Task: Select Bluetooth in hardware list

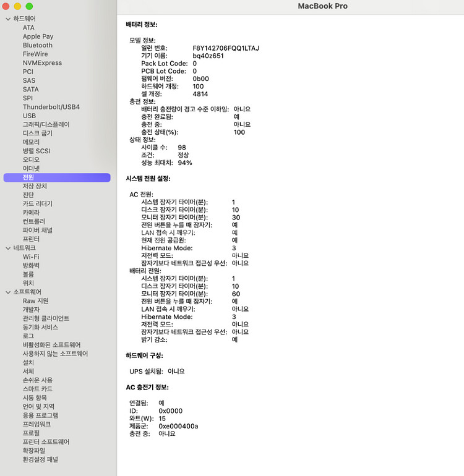Action: [38, 45]
